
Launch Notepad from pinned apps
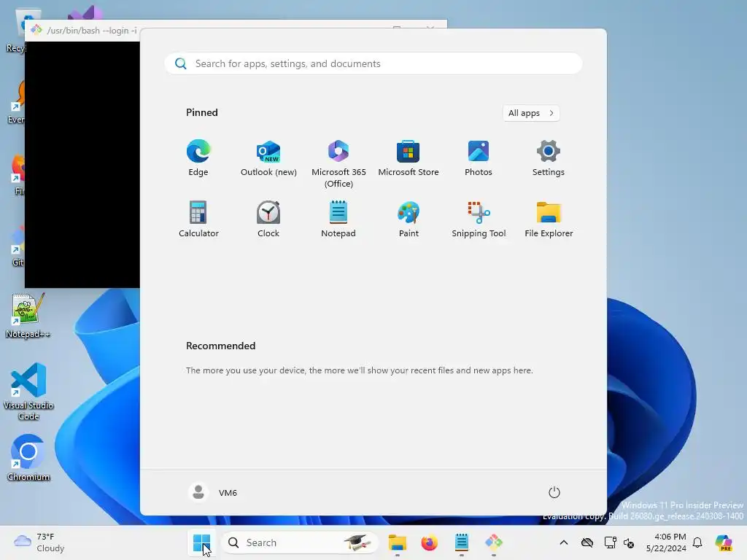pos(338,219)
